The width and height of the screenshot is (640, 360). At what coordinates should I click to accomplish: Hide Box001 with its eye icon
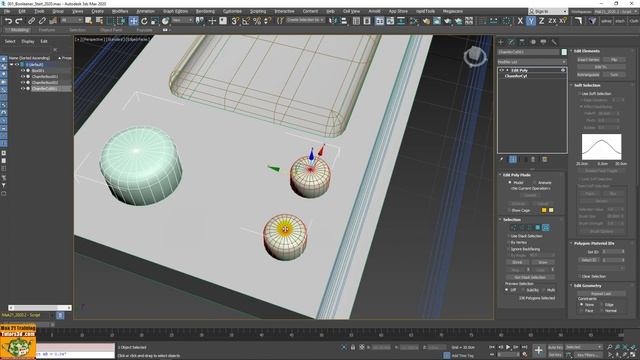coord(22,71)
